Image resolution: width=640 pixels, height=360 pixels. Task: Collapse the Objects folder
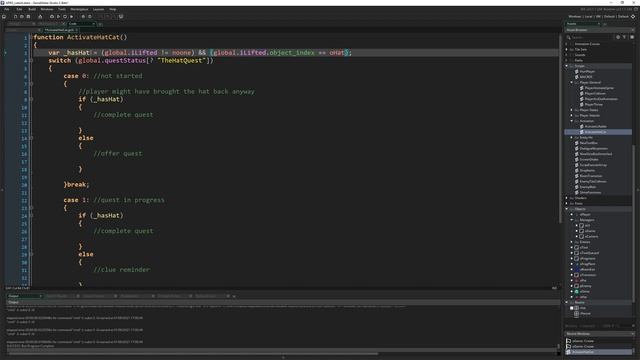pyautogui.click(x=567, y=209)
